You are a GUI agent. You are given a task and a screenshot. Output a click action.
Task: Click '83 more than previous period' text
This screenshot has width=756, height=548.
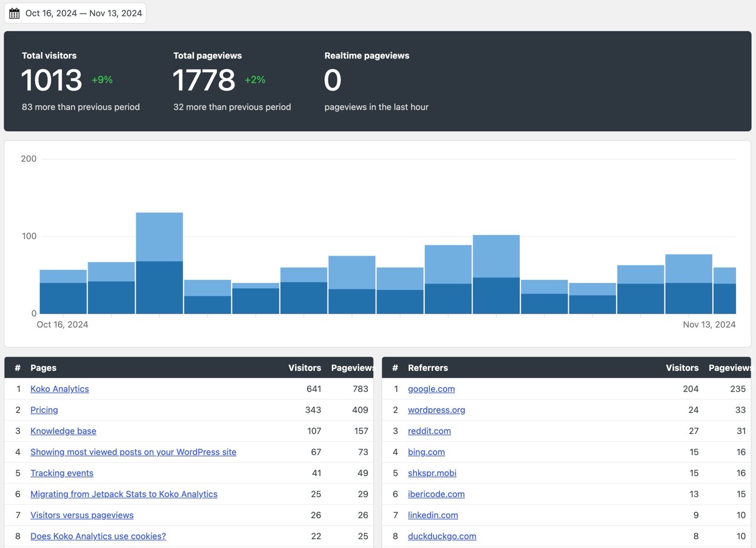(x=81, y=107)
